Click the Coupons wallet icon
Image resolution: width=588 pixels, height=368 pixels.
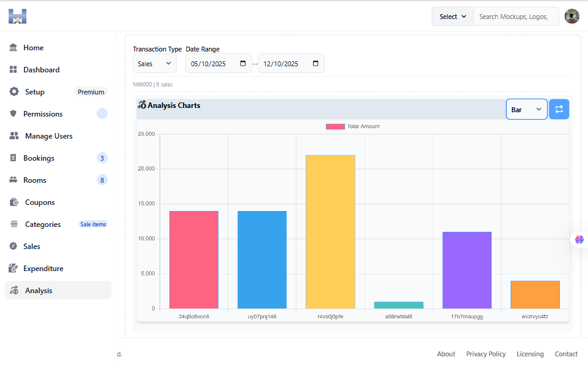point(14,202)
